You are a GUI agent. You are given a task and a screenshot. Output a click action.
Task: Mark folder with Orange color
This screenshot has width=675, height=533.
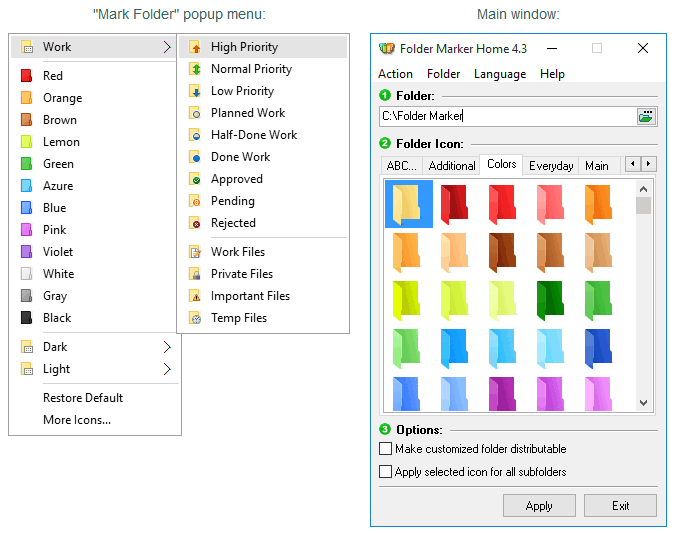[94, 98]
